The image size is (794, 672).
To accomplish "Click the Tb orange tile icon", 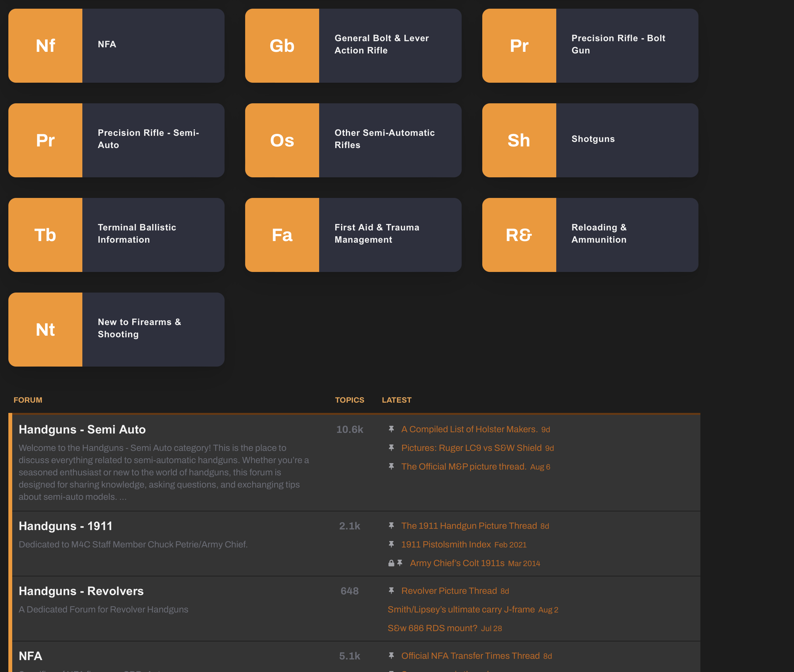I will tap(45, 235).
